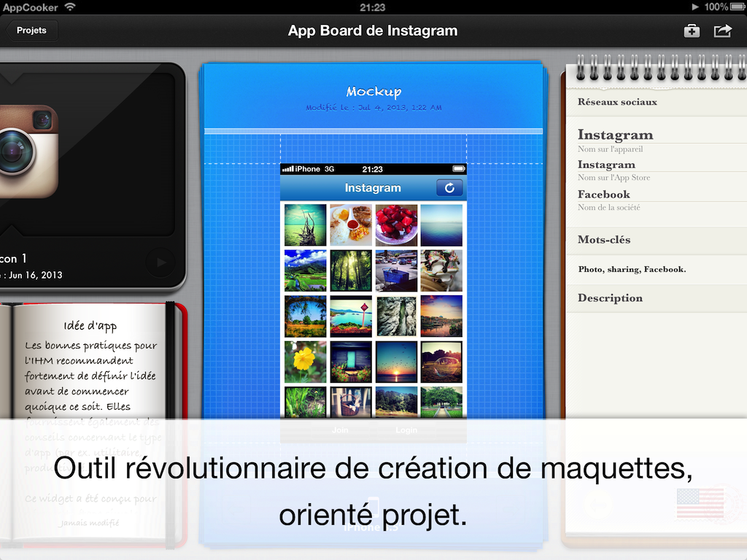Tap the refresh button in the mockup's Instagram bar
The height and width of the screenshot is (560, 747).
tap(449, 188)
